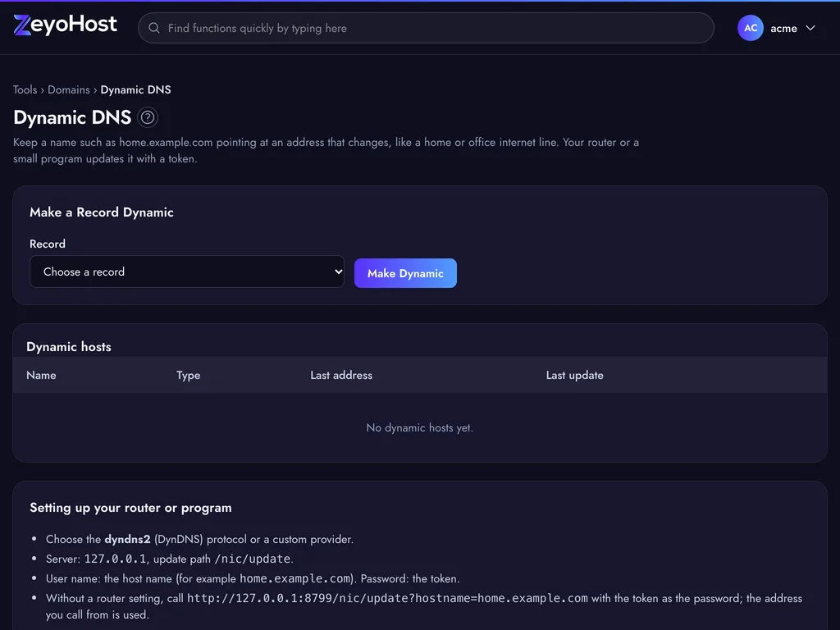This screenshot has height=630, width=840.
Task: Click the acme username label
Action: pyautogui.click(x=783, y=29)
